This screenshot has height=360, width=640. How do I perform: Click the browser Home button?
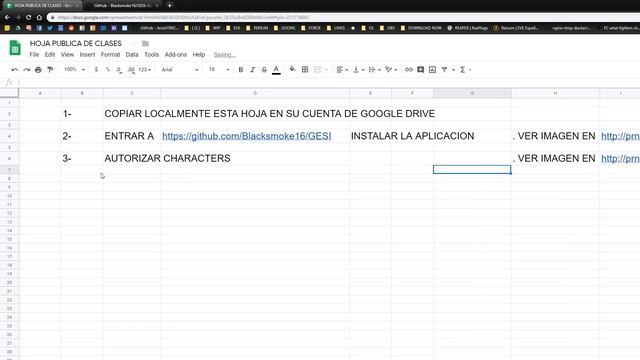pos(39,18)
